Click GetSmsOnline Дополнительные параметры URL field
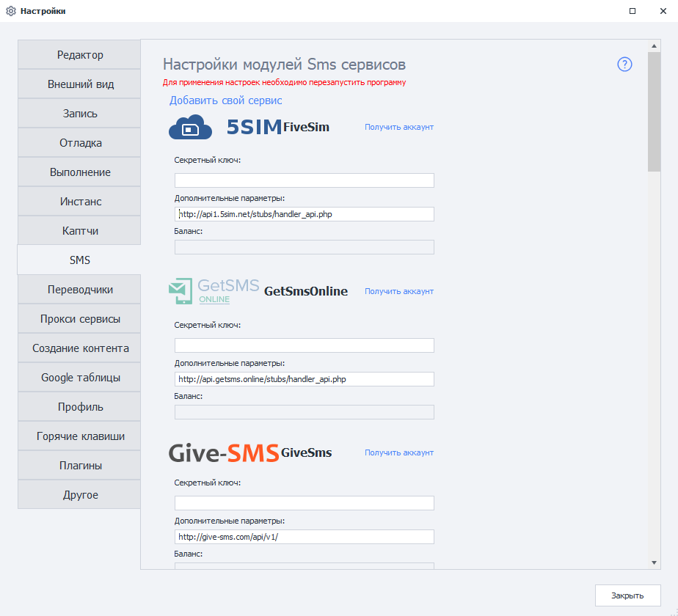 (x=304, y=379)
